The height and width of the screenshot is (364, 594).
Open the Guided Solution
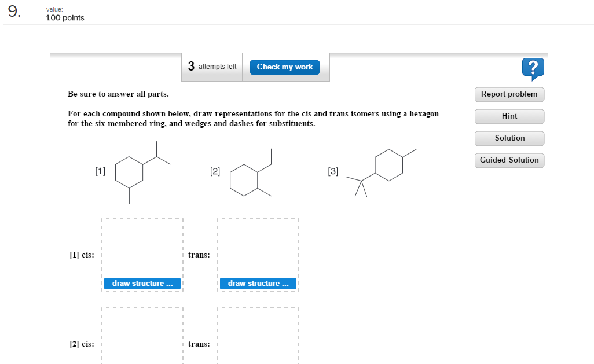pyautogui.click(x=509, y=160)
